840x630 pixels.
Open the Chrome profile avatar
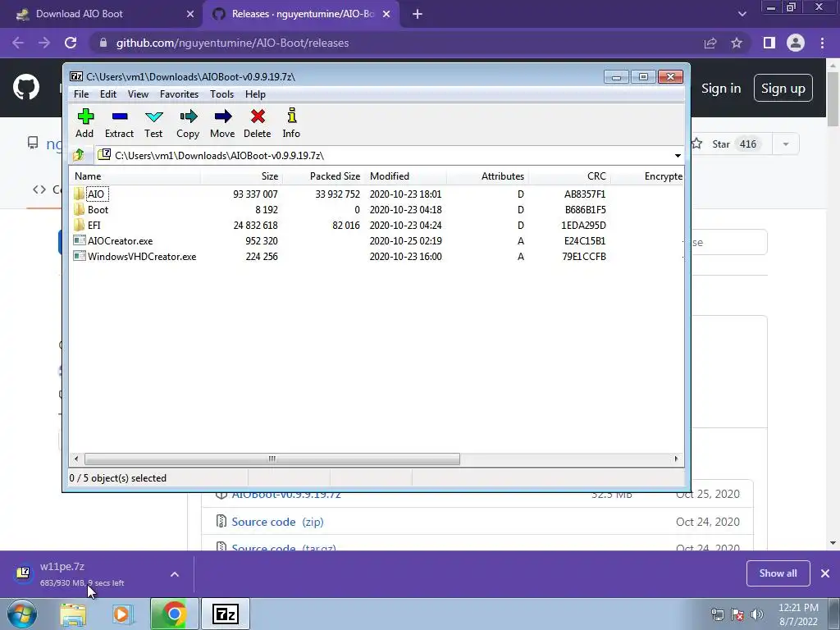796,43
